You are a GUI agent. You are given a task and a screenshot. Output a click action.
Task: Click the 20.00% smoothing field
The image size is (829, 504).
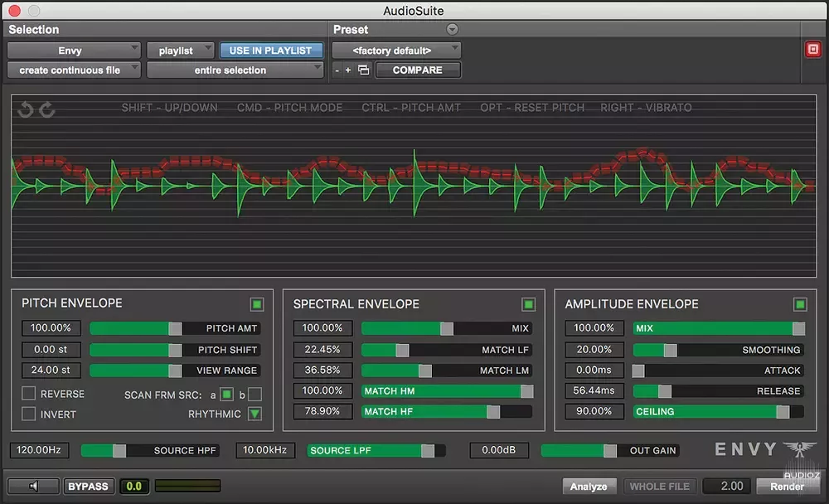click(x=594, y=350)
